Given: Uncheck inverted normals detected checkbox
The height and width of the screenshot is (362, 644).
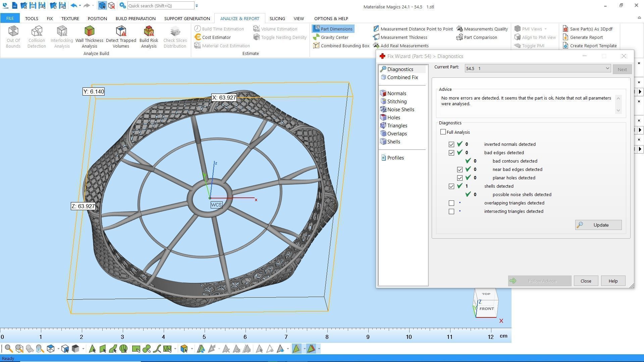Looking at the screenshot, I should pyautogui.click(x=451, y=144).
